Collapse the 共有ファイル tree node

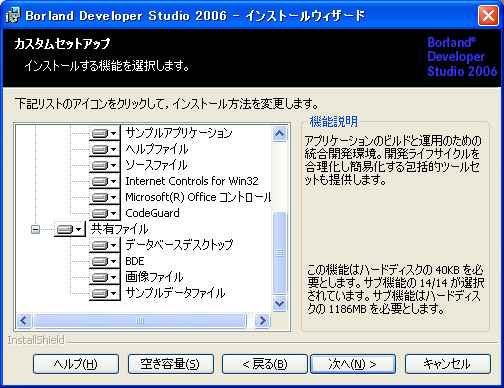pyautogui.click(x=35, y=229)
